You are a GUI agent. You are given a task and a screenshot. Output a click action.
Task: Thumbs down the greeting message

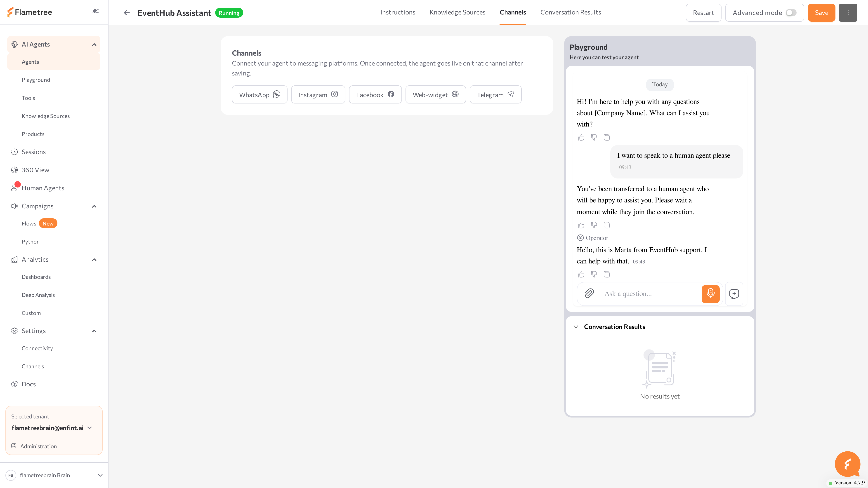tap(594, 137)
